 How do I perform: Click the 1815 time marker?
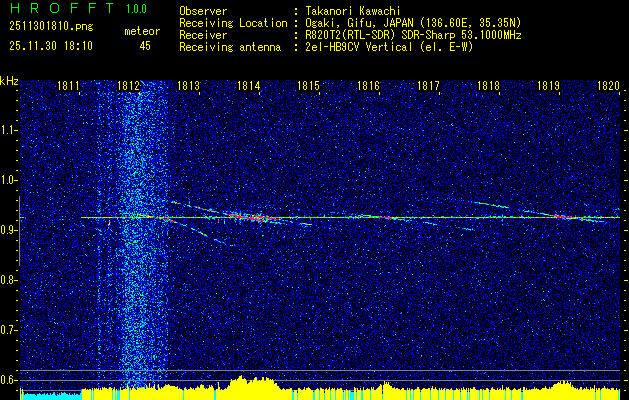pyautogui.click(x=308, y=85)
